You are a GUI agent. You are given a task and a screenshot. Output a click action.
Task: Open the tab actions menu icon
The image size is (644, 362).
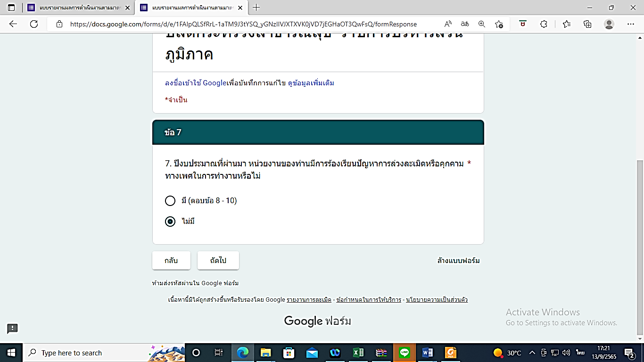[11, 8]
